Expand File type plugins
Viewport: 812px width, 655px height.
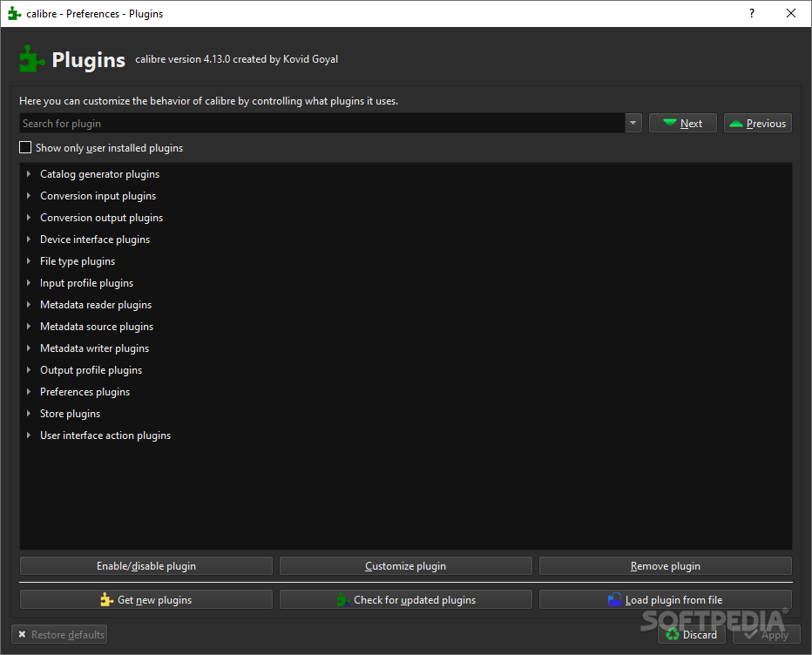click(29, 261)
